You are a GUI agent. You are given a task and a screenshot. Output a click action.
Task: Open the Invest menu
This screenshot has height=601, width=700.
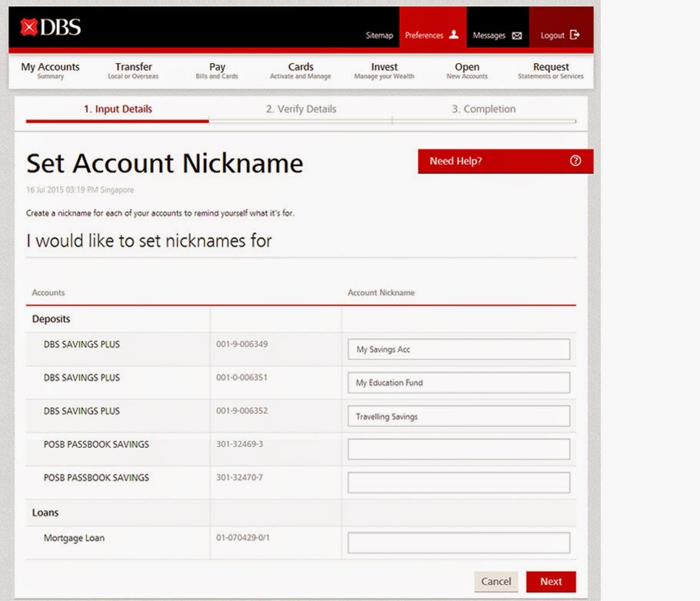pos(384,71)
